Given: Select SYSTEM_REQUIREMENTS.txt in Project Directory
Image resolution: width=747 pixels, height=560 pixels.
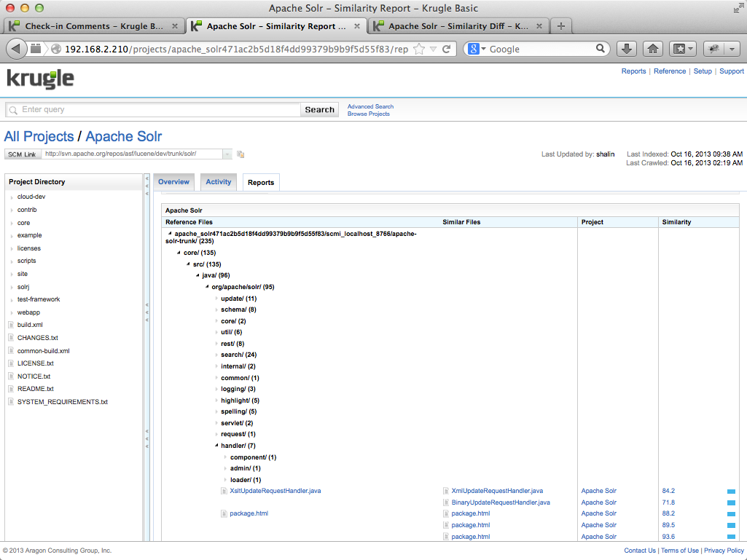Looking at the screenshot, I should click(63, 402).
